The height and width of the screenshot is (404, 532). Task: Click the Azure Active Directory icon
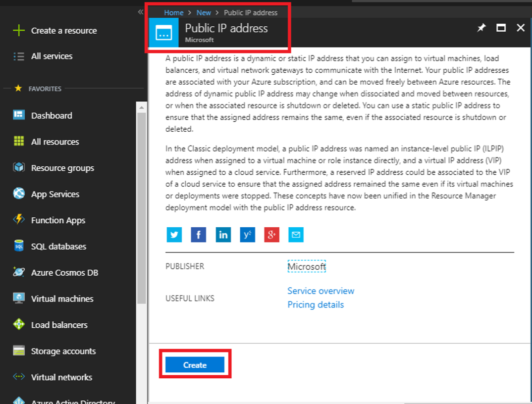[19, 401]
